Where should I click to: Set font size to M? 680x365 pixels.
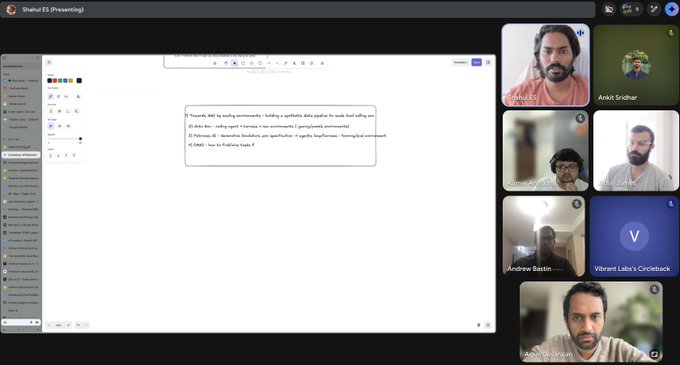point(59,111)
